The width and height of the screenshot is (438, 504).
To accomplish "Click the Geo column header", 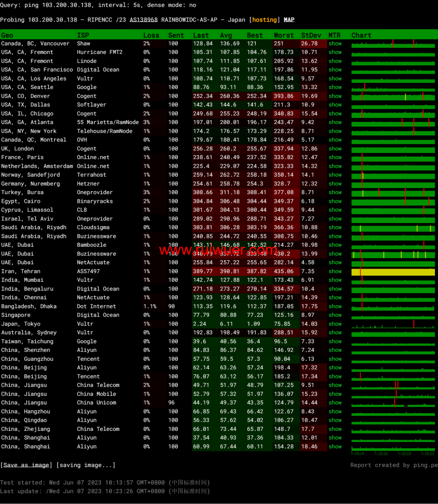I will (7, 35).
